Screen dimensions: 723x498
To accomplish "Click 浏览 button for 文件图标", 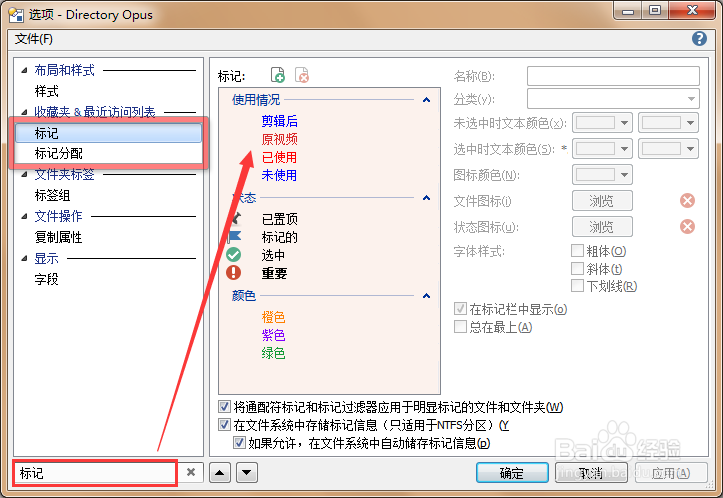I will pos(602,201).
